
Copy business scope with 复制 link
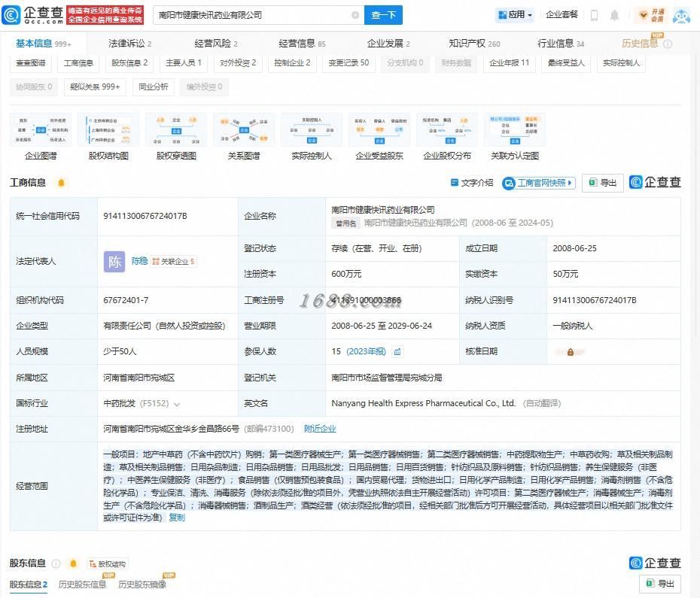(177, 518)
